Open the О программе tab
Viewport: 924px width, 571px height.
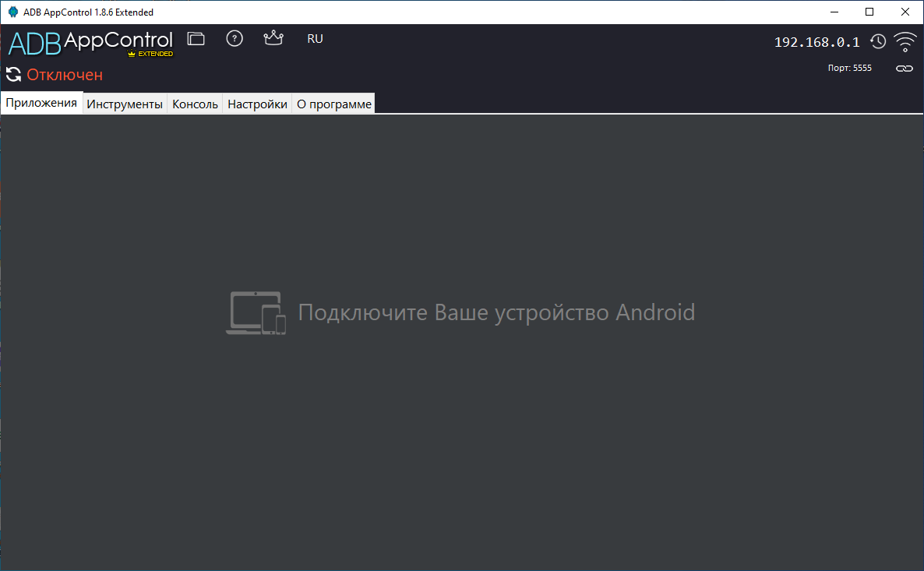pos(334,104)
